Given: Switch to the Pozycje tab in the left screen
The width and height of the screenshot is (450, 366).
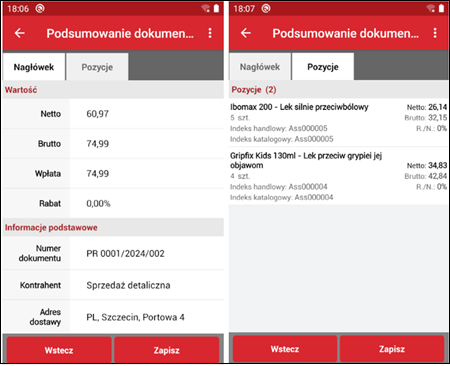Looking at the screenshot, I should pyautogui.click(x=97, y=67).
